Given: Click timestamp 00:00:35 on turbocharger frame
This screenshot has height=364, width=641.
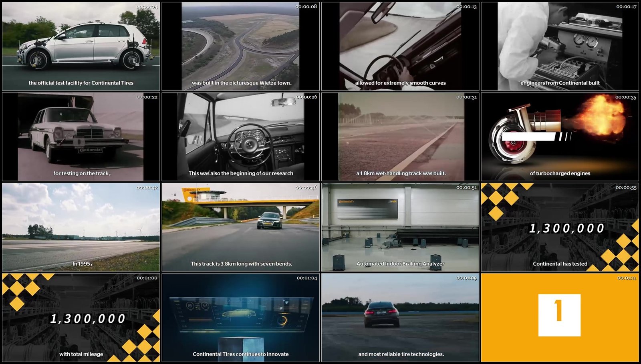Looking at the screenshot, I should (x=626, y=97).
